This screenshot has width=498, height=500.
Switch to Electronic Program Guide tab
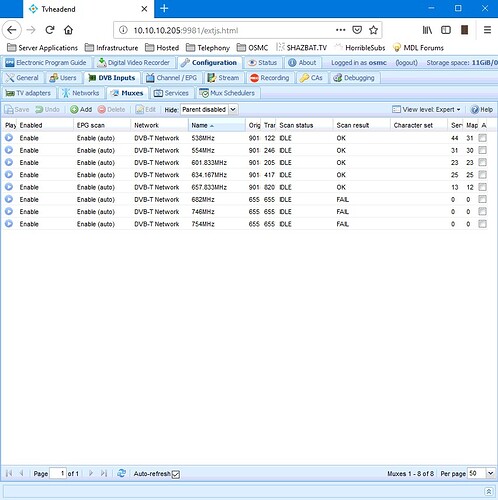click(46, 63)
